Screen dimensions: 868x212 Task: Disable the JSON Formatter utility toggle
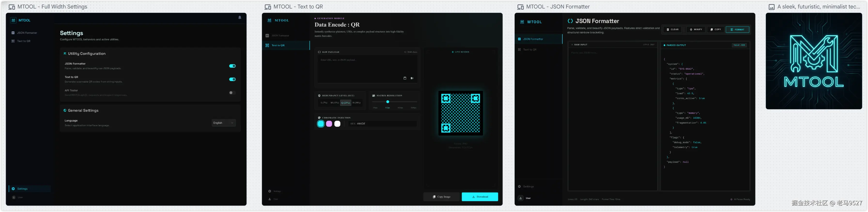point(232,66)
